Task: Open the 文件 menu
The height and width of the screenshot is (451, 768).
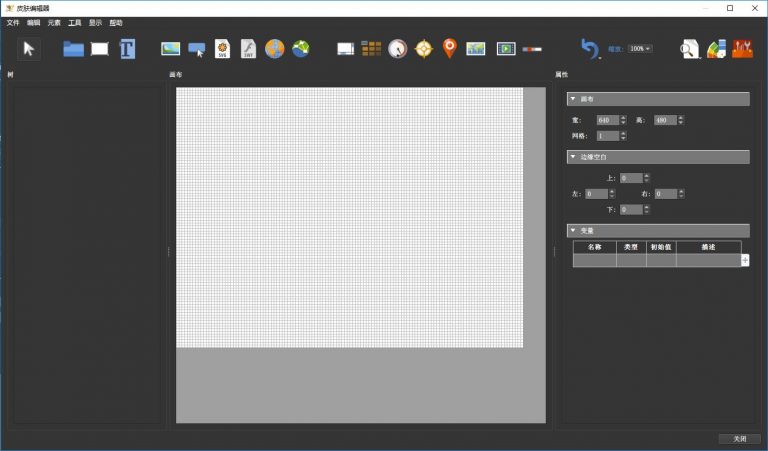Action: click(13, 22)
